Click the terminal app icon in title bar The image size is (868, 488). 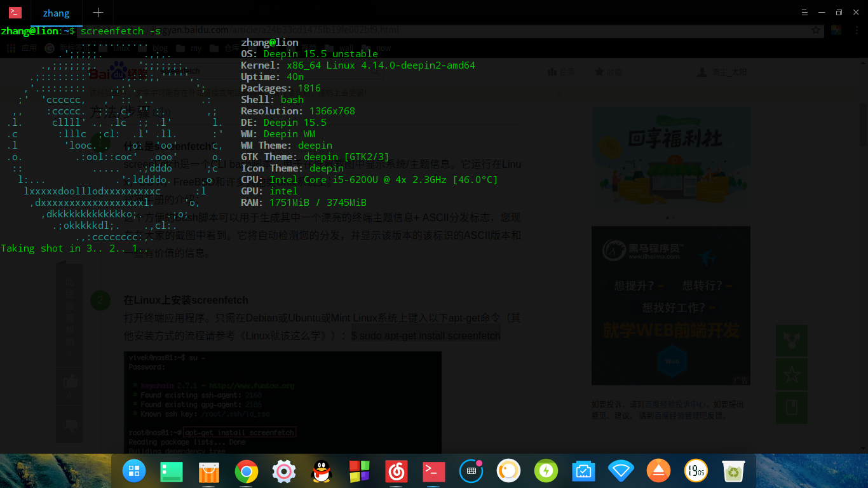[x=15, y=12]
